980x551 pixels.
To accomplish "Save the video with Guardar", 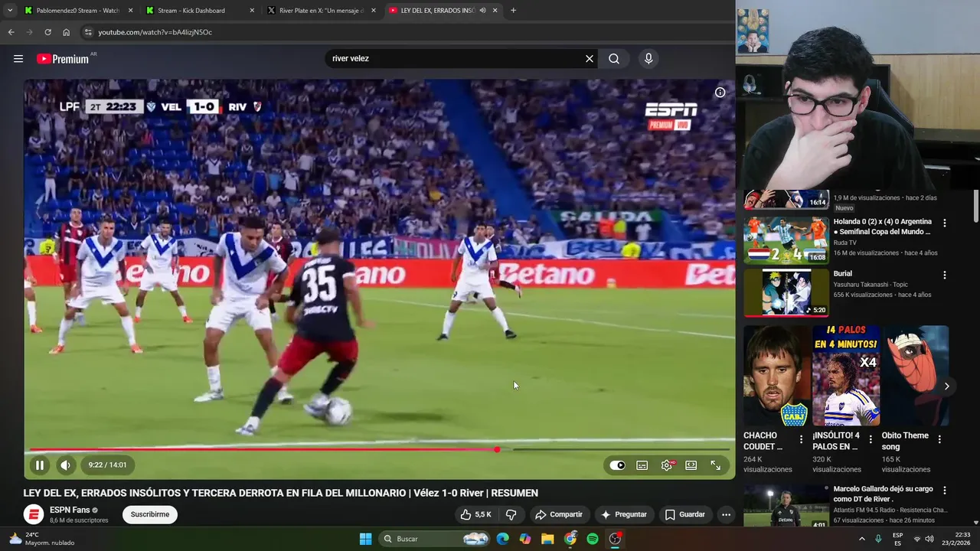I will point(684,514).
